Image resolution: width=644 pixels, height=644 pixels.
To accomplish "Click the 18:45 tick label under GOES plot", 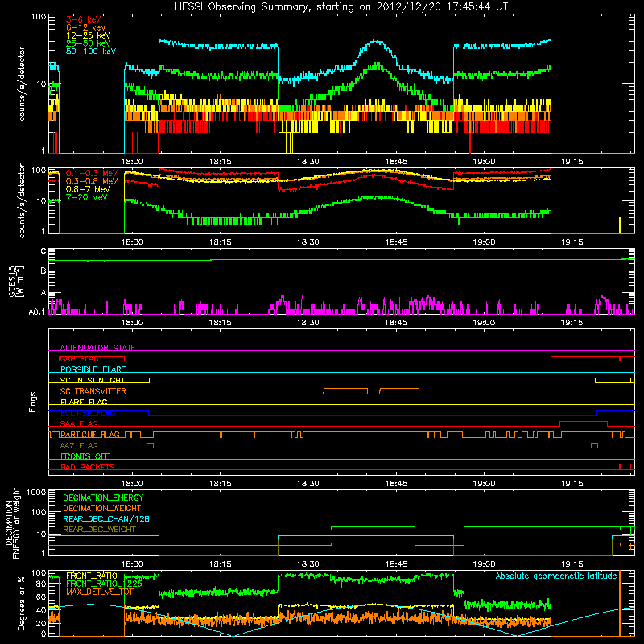I will (x=396, y=323).
